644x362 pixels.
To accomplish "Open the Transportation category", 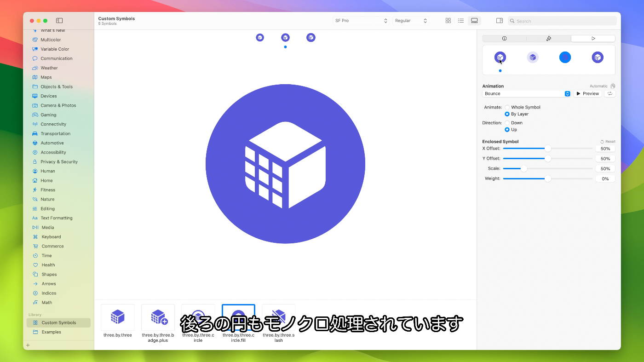I will (56, 134).
